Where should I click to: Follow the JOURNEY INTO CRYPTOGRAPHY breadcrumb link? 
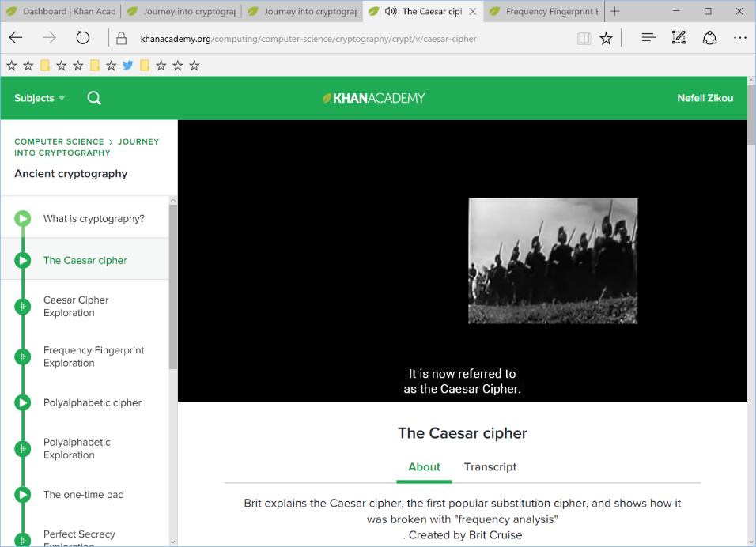tap(87, 147)
